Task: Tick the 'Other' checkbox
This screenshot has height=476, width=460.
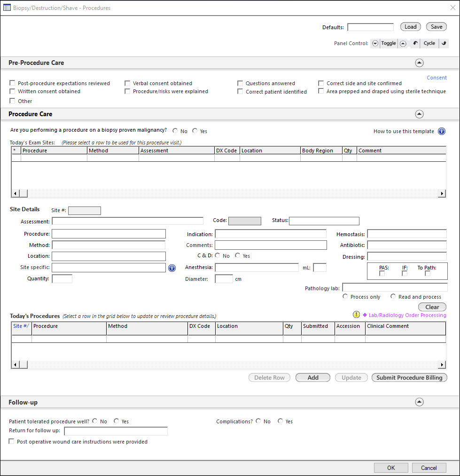Action: 12,101
